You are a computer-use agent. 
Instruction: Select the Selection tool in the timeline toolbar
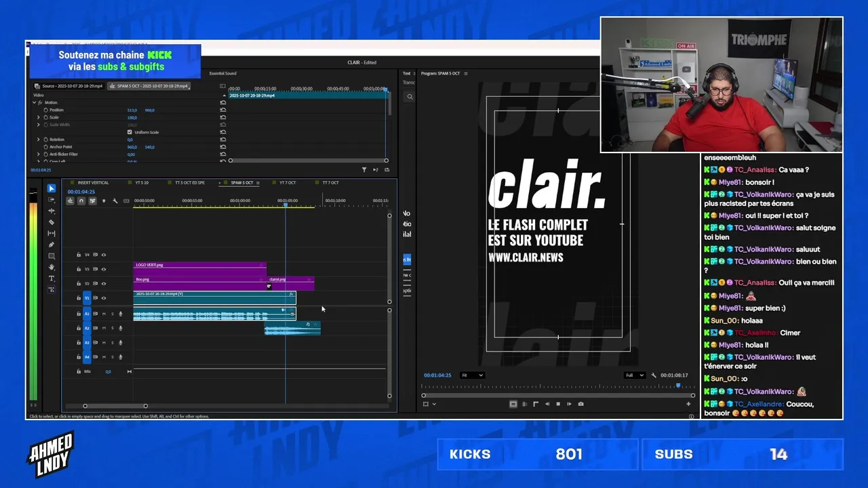pos(52,188)
